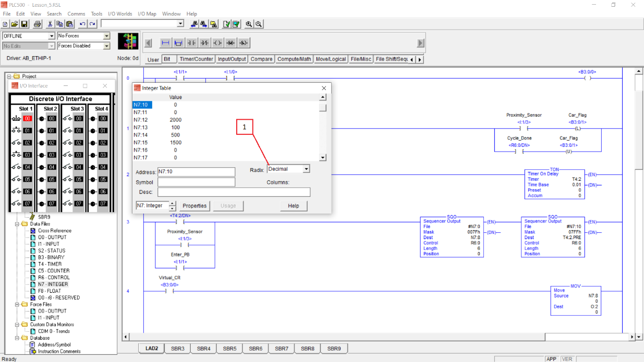Open the I/O Worlds menu
The image size is (644, 362).
click(120, 14)
